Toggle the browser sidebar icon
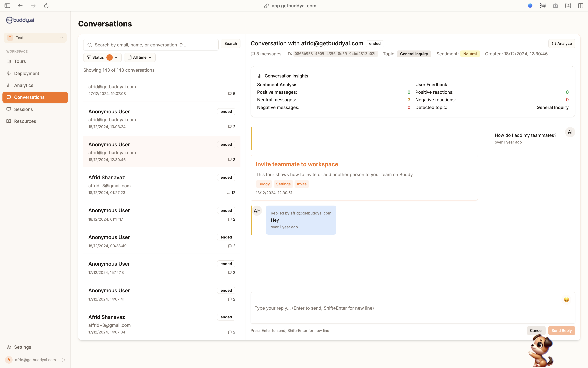The height and width of the screenshot is (368, 588). point(7,6)
